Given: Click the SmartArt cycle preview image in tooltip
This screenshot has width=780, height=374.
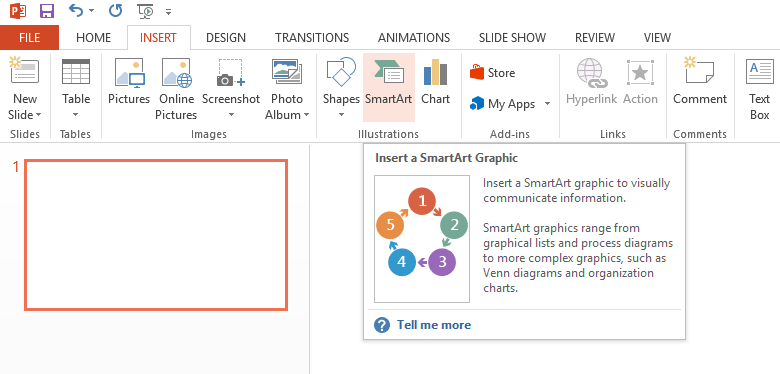Looking at the screenshot, I should (422, 239).
